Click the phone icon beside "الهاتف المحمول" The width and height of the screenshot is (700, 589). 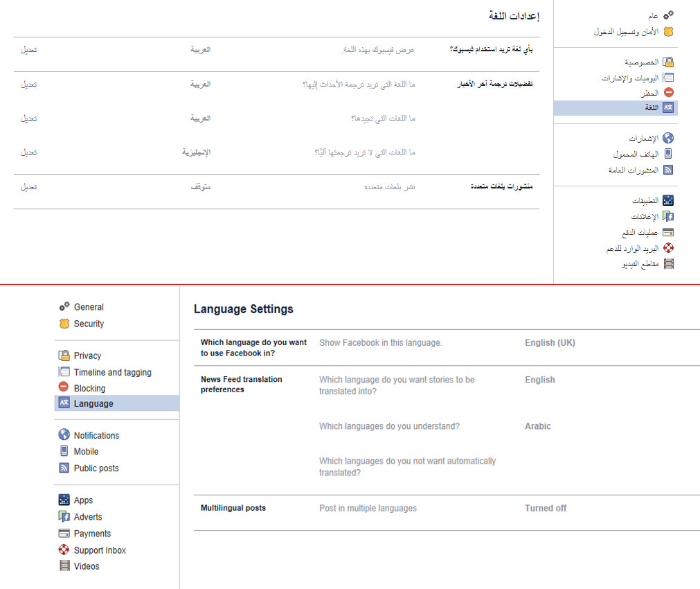668,154
